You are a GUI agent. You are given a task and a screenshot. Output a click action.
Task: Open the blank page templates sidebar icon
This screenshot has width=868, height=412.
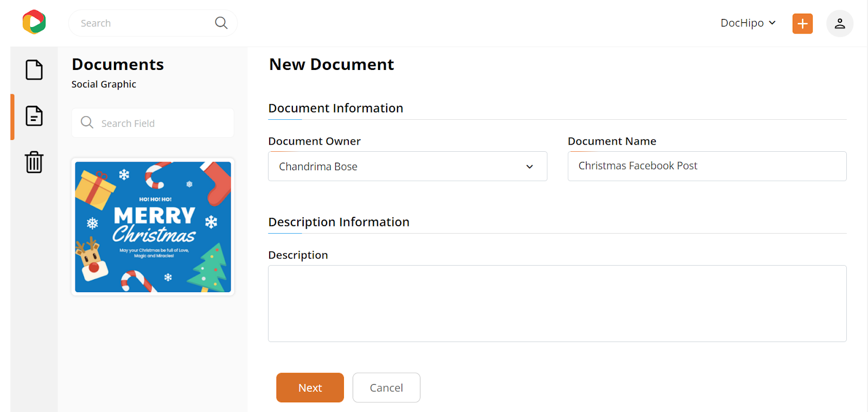[34, 70]
